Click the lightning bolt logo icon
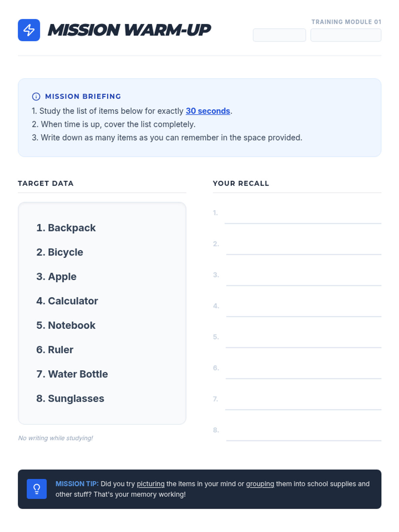 tap(29, 30)
